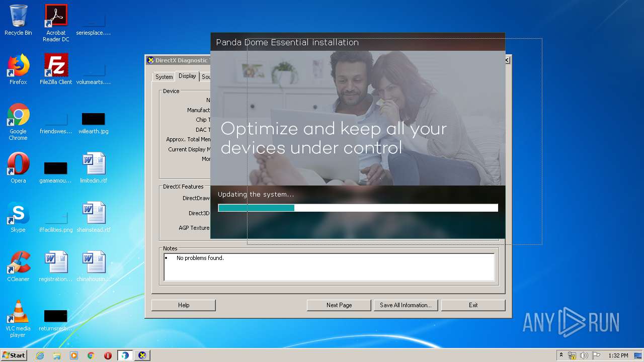
Task: Open Internet Explorer from the taskbar
Action: tap(40, 355)
